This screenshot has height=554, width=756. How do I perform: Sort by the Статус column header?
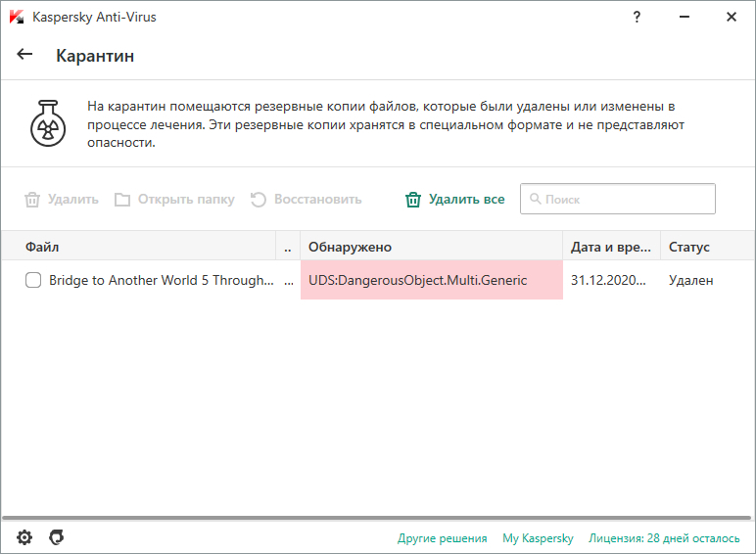pyautogui.click(x=707, y=247)
